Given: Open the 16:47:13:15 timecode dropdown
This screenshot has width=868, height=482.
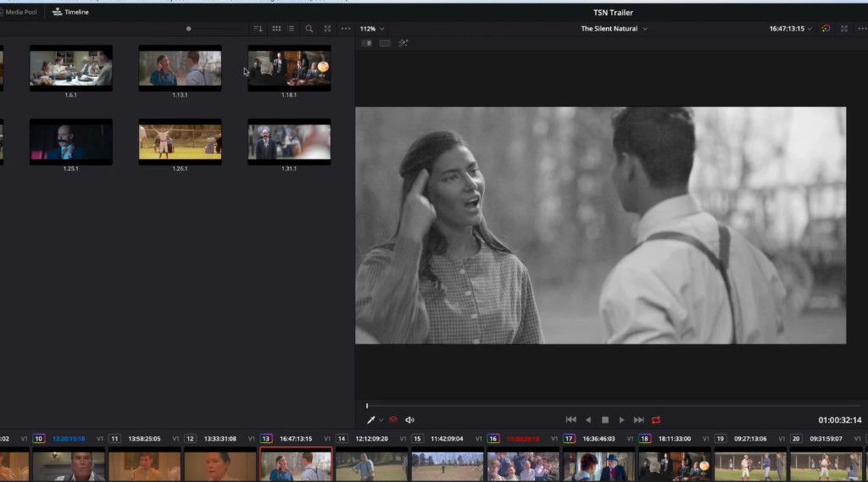Looking at the screenshot, I should [x=791, y=29].
